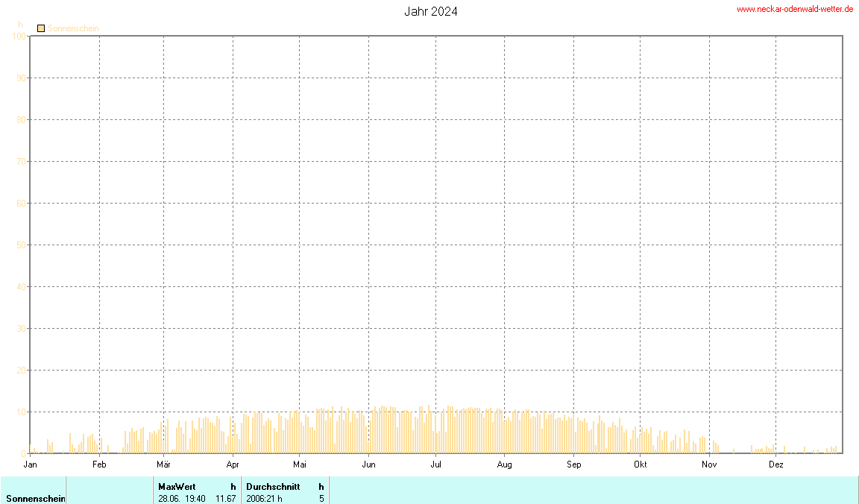
Task: Click the Dez month marker
Action: pos(776,464)
